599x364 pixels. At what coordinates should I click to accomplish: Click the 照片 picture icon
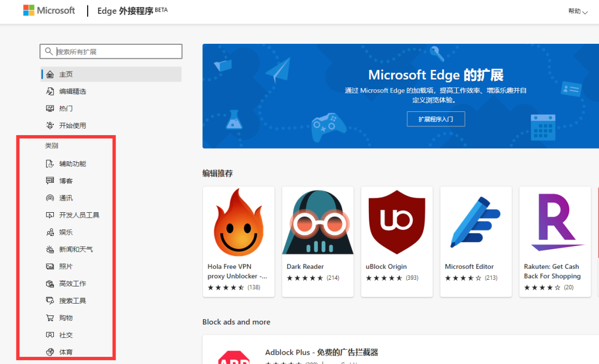[50, 266]
